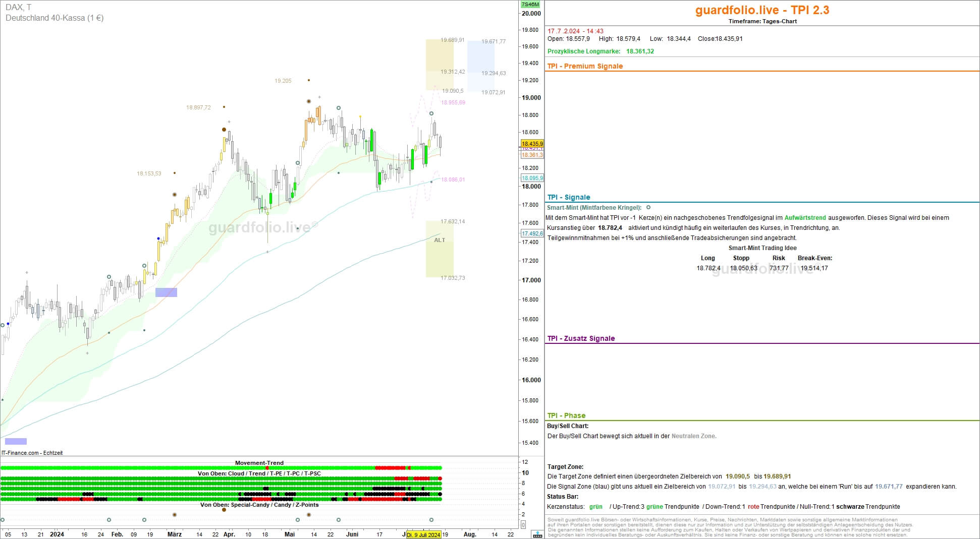This screenshot has height=539, width=980.
Task: Click 'Timeframe: Tages-Chart' text
Action: [763, 21]
